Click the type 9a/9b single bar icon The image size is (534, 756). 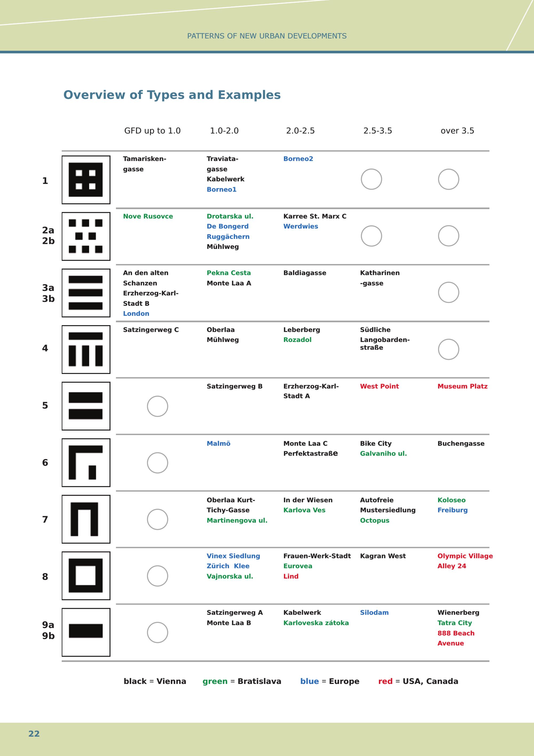click(86, 632)
